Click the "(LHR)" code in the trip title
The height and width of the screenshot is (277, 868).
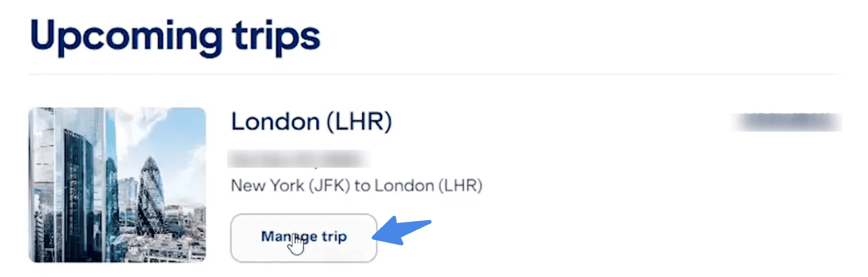359,122
